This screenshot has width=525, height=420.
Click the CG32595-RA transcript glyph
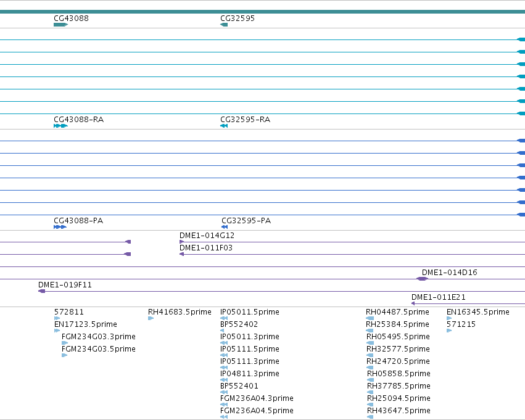(x=224, y=126)
